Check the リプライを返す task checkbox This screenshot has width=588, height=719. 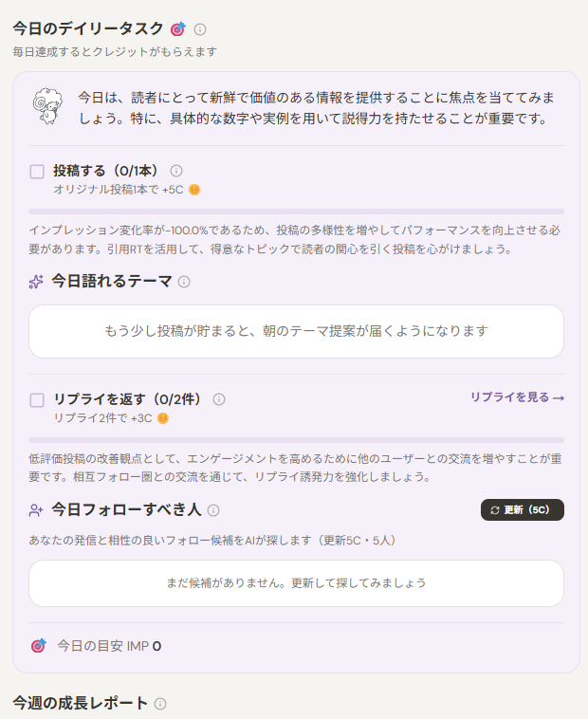37,400
